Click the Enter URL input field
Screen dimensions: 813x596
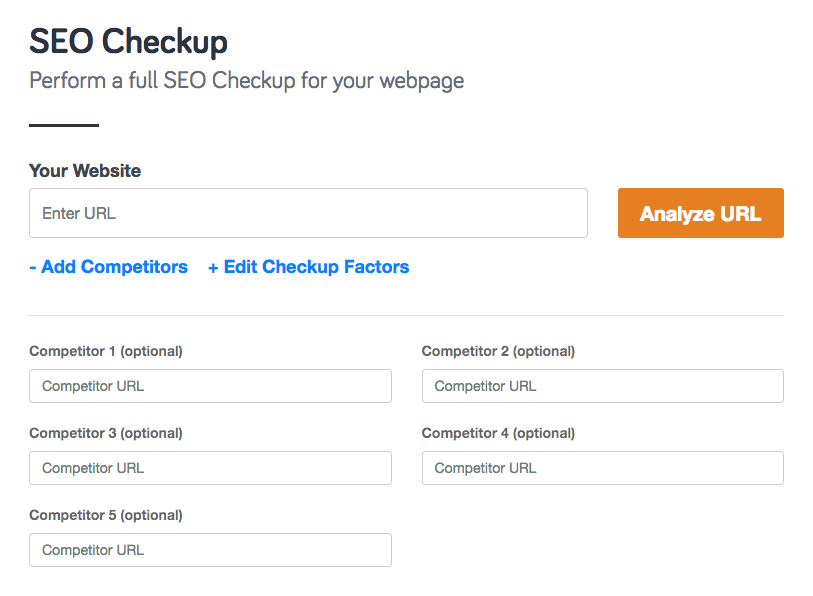click(308, 213)
